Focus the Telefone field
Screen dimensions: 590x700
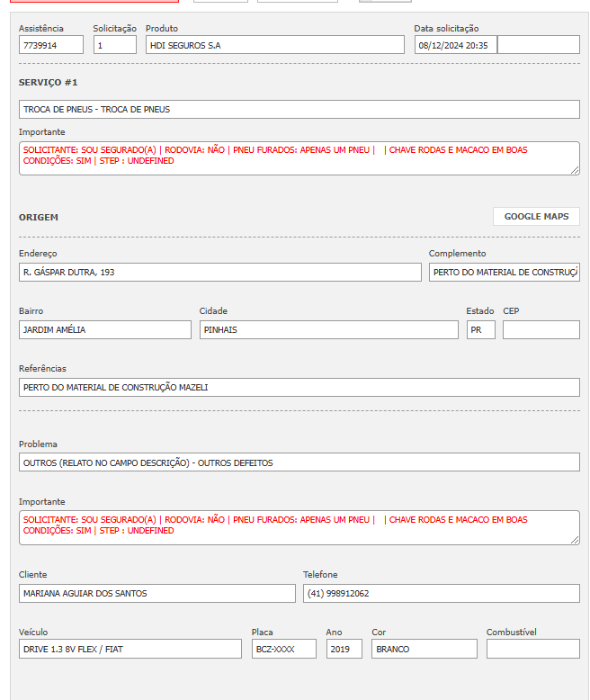point(441,594)
